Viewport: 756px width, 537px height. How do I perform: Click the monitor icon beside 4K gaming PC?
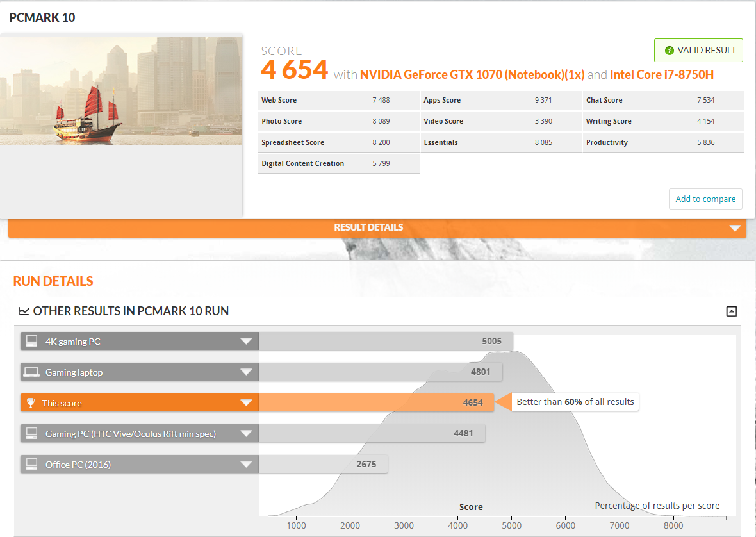point(32,341)
